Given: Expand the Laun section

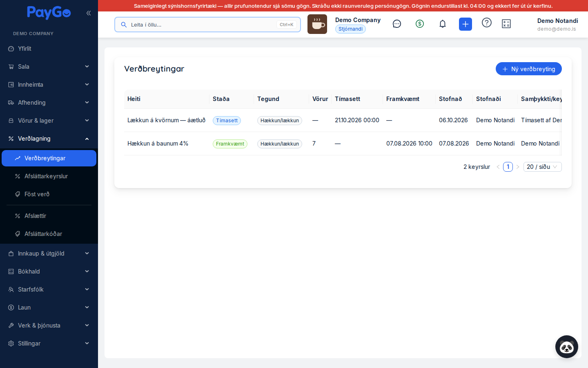Looking at the screenshot, I should 49,307.
